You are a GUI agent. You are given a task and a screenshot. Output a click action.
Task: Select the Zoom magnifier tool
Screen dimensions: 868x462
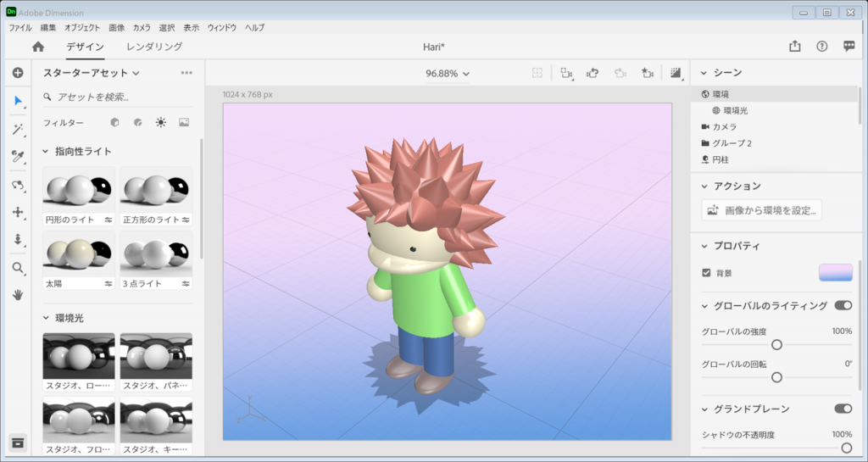pos(17,268)
